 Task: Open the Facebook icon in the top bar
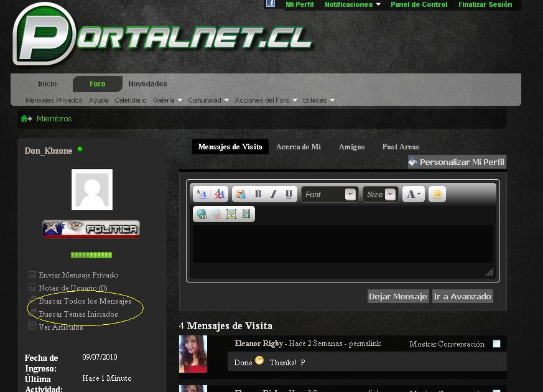click(271, 4)
